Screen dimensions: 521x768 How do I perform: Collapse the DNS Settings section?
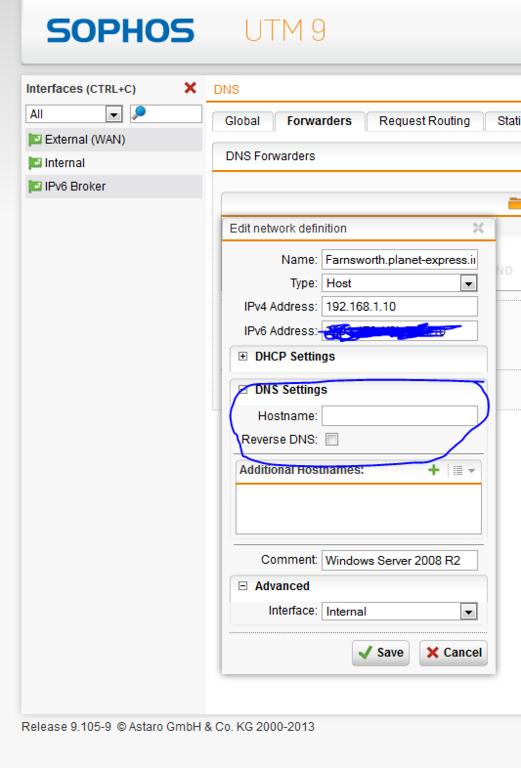click(242, 389)
